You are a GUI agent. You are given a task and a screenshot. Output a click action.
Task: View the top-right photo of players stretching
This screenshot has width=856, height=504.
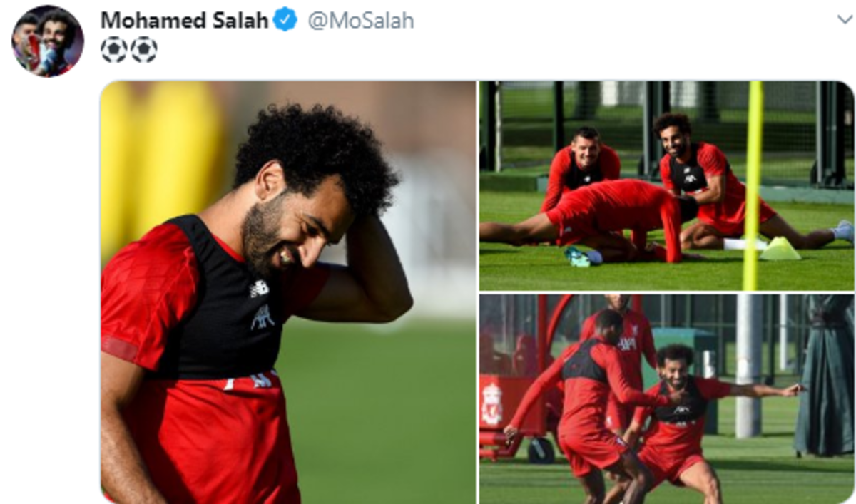point(666,185)
